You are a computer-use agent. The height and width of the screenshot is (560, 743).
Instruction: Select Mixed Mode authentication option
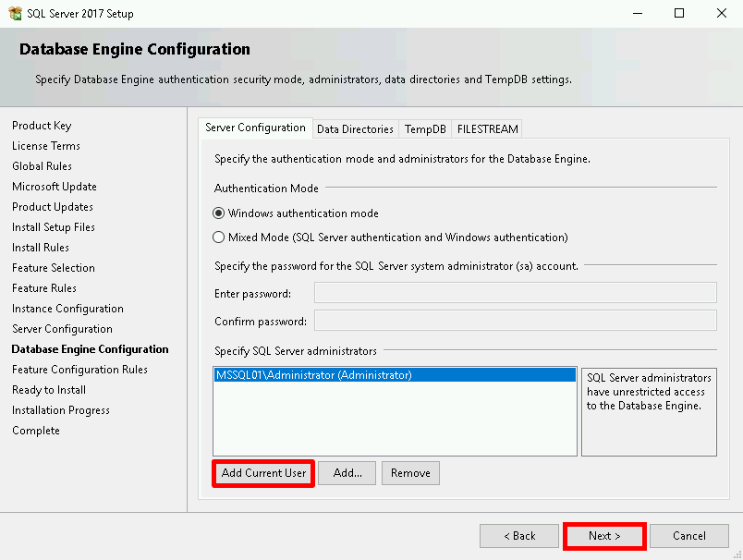tap(219, 237)
